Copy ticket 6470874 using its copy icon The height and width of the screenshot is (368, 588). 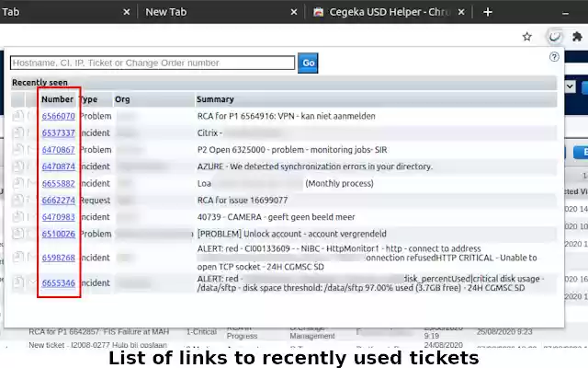click(17, 167)
